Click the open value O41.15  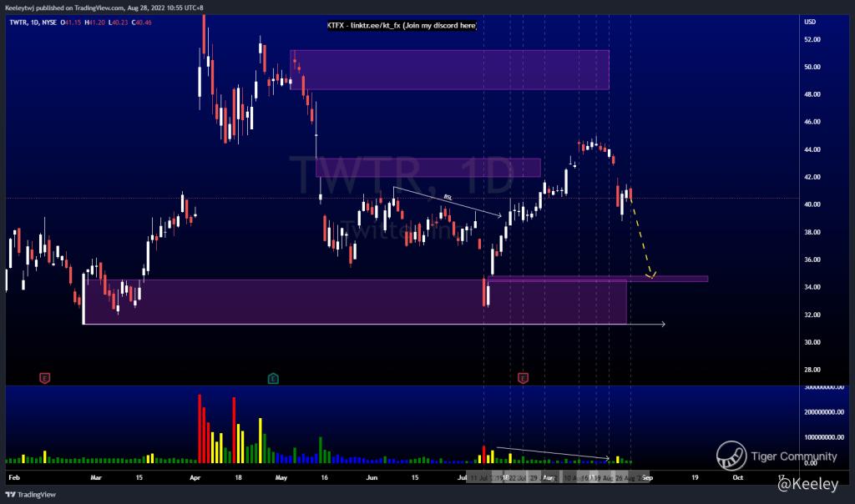70,23
